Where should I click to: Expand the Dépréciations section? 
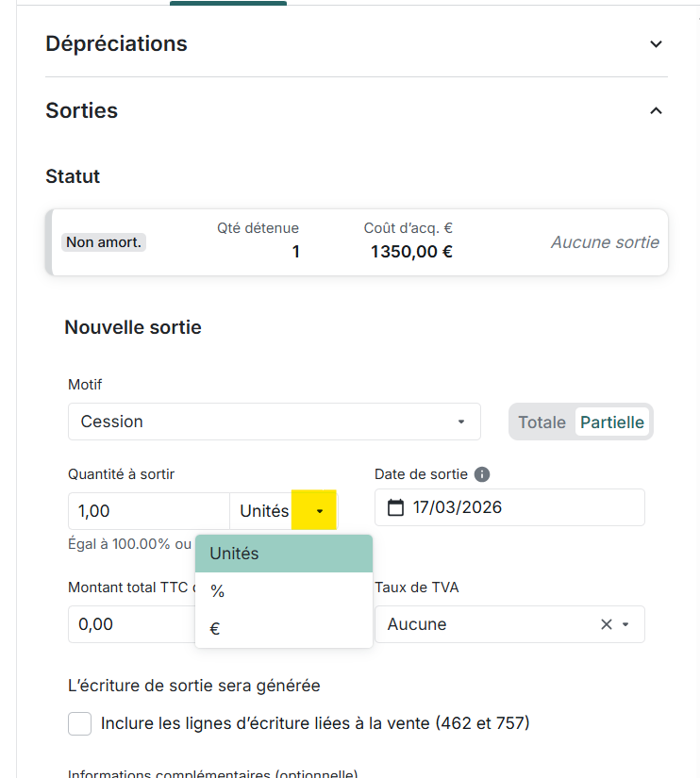click(657, 44)
